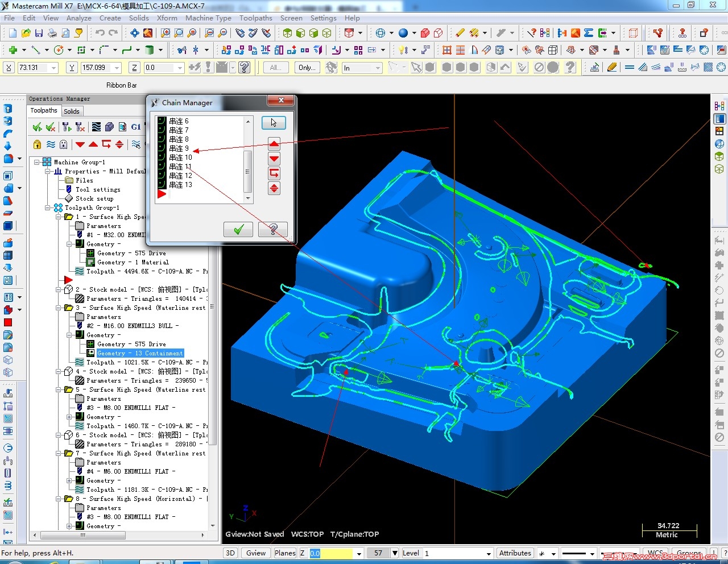Select chain 串连 10 in the list
This screenshot has height=564, width=728.
point(181,157)
